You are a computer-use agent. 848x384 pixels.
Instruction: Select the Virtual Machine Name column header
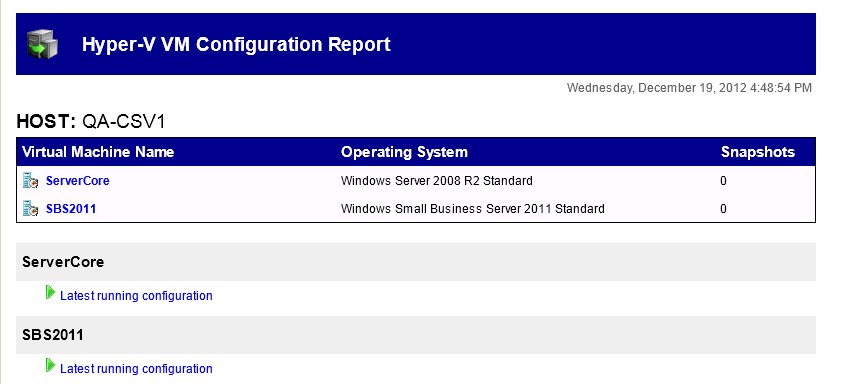pyautogui.click(x=98, y=152)
